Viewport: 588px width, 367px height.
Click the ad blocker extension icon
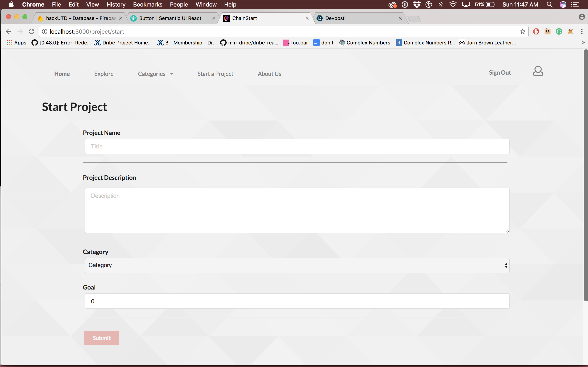(536, 32)
